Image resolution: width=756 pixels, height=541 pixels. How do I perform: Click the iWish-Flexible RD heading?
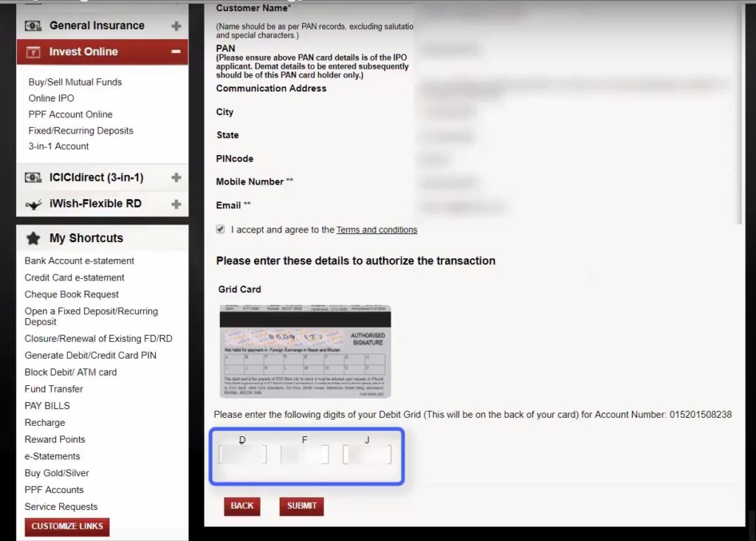pos(95,204)
